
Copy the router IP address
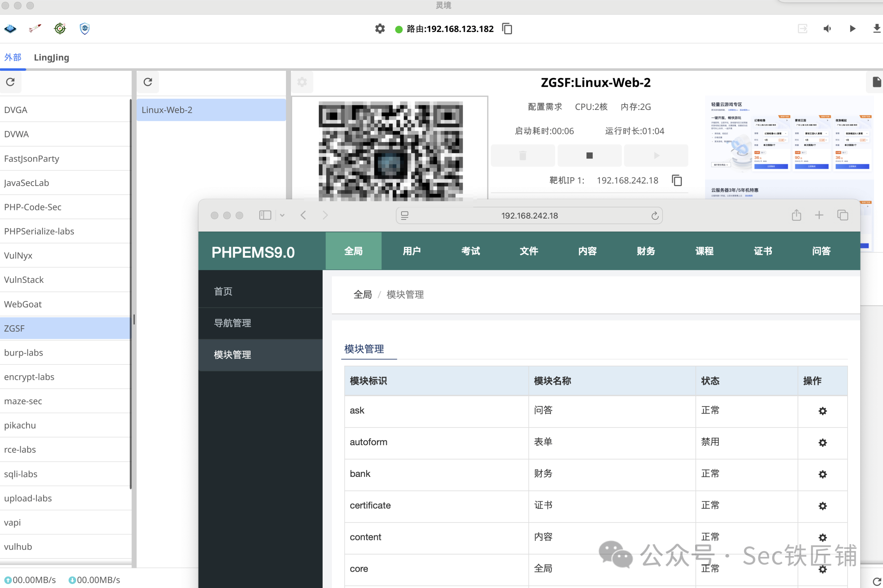507,29
